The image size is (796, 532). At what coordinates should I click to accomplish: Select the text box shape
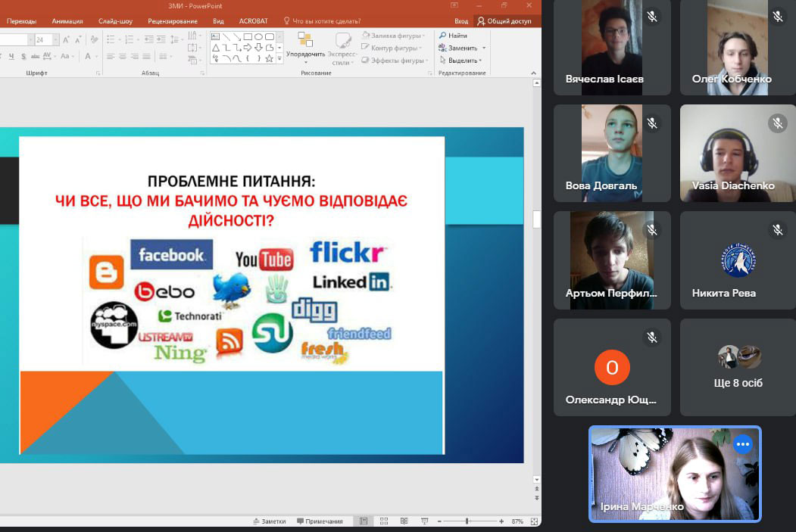[215, 36]
